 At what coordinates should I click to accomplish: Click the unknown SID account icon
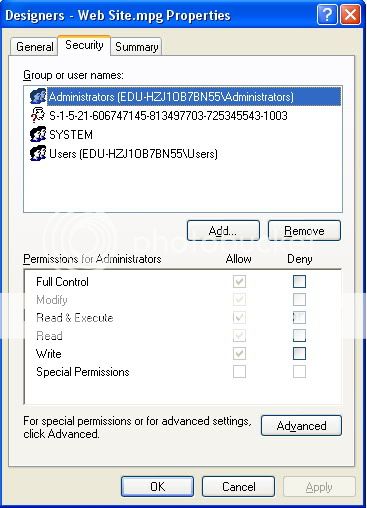[x=38, y=115]
